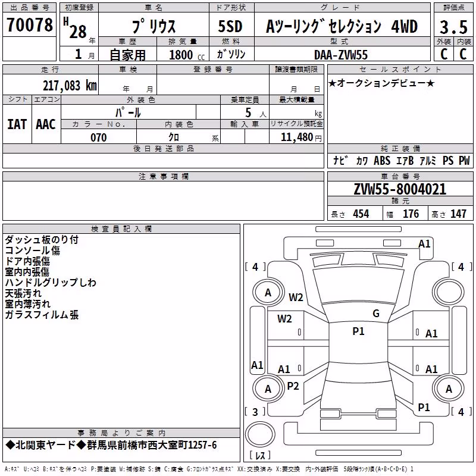Click inspector note 室内内張傷
This screenshot has width=476, height=476.
[27, 272]
